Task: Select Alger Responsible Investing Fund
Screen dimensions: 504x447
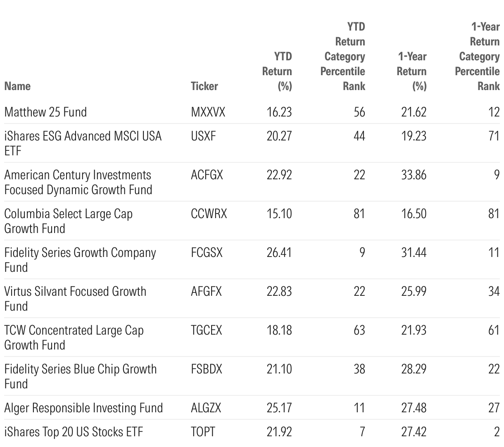Action: [x=83, y=408]
